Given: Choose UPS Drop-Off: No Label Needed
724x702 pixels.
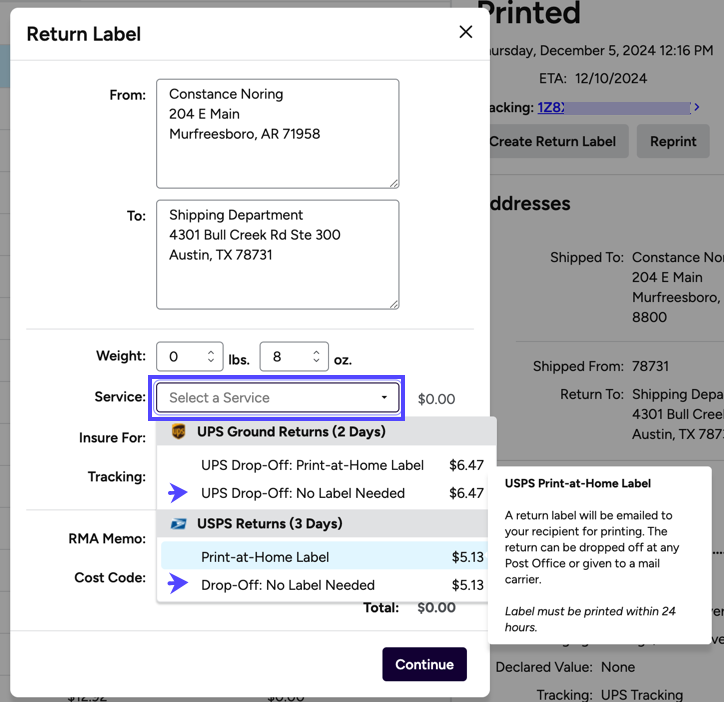Looking at the screenshot, I should (x=302, y=493).
